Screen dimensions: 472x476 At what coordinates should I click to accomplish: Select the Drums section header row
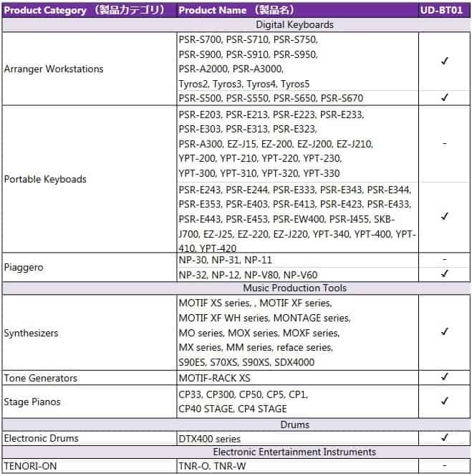(x=236, y=424)
